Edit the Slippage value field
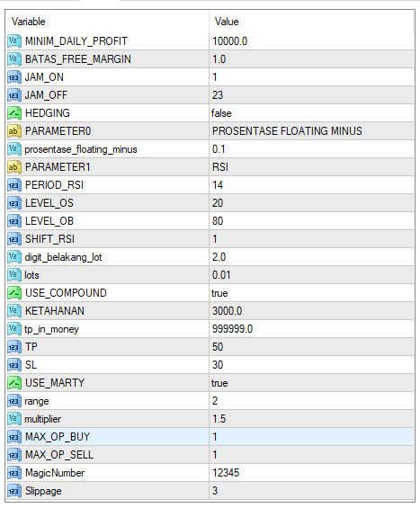420x508 pixels. pyautogui.click(x=311, y=491)
